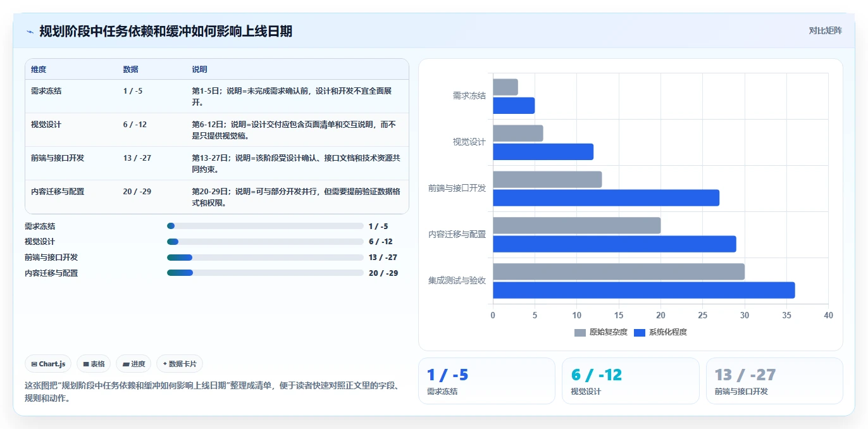
Task: Click the 数据卡片 tag chip
Action: [180, 364]
